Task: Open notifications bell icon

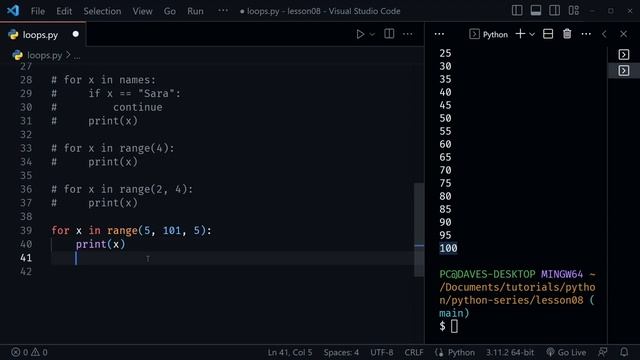Action: [624, 352]
